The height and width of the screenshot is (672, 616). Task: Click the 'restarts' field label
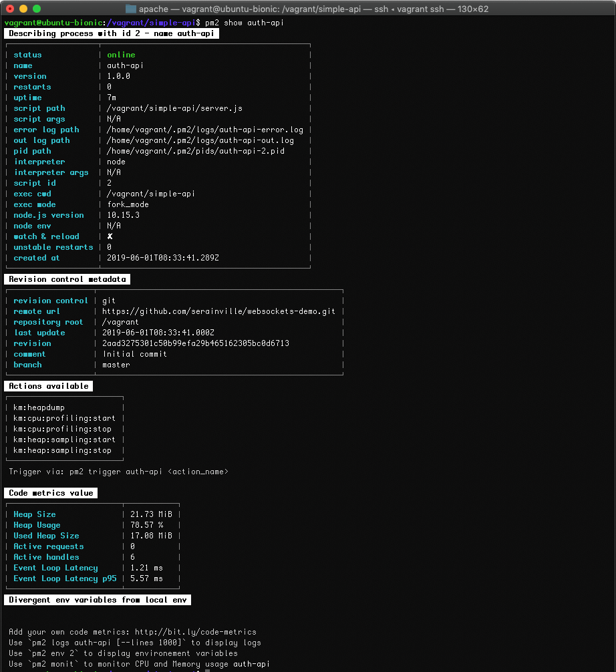click(32, 87)
